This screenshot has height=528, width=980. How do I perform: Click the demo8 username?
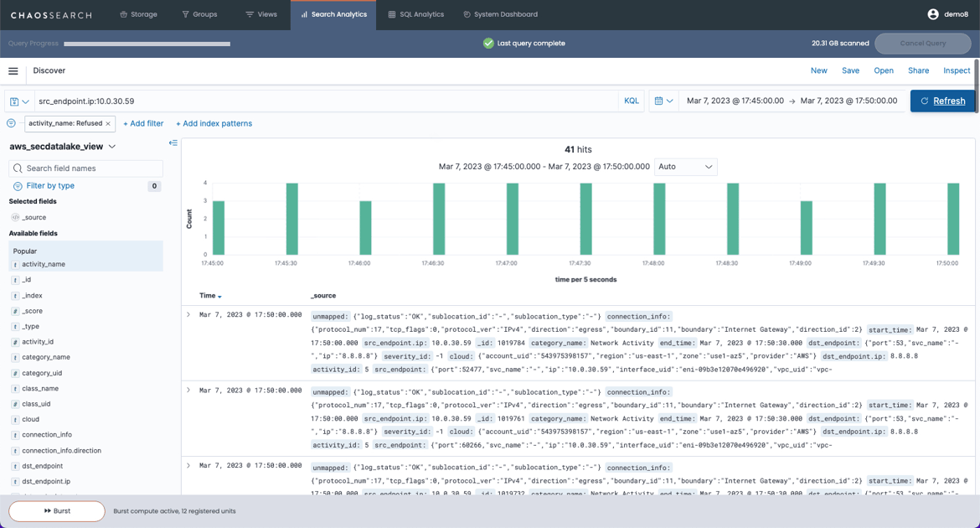pos(956,14)
